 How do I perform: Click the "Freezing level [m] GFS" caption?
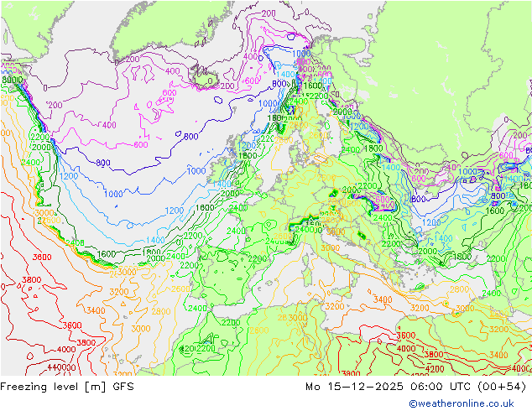pos(67,387)
